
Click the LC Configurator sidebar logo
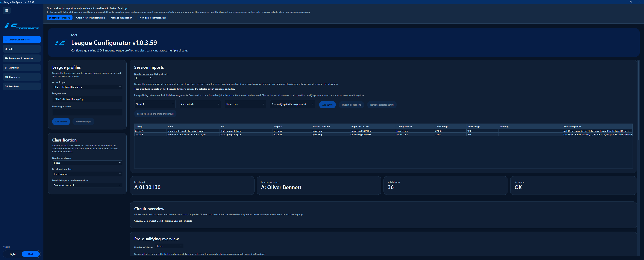coord(22,26)
